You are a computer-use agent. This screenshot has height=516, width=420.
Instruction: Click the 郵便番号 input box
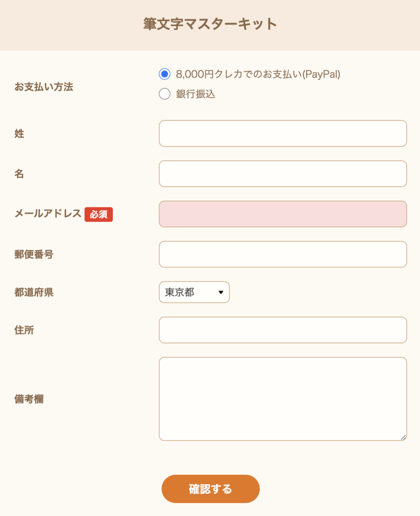283,254
